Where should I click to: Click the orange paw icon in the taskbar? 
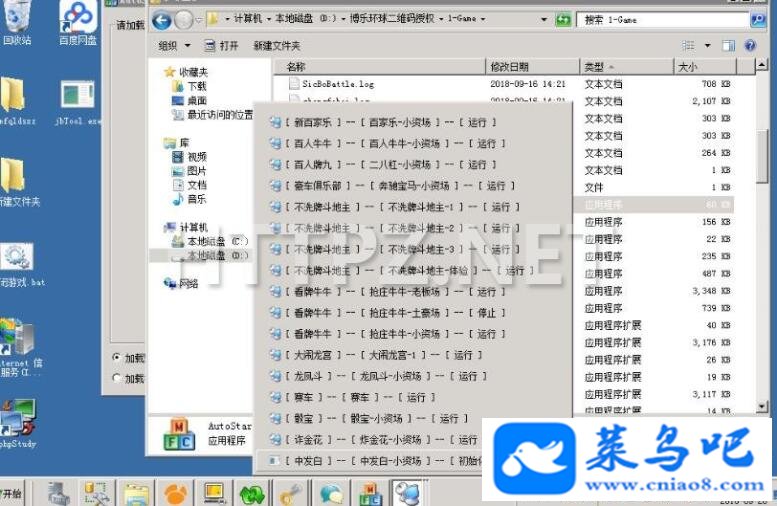(x=176, y=494)
